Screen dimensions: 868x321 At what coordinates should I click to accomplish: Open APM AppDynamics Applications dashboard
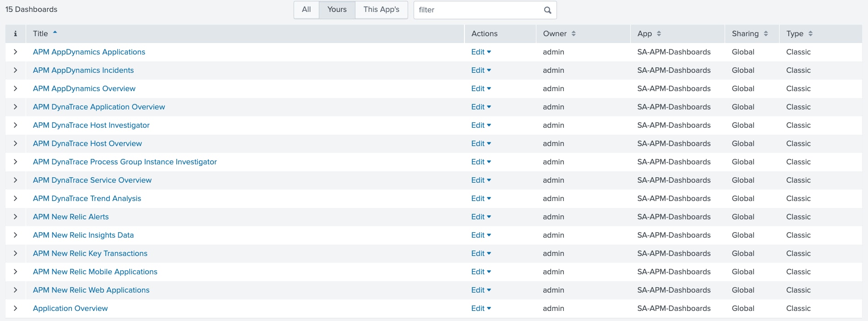pos(89,52)
